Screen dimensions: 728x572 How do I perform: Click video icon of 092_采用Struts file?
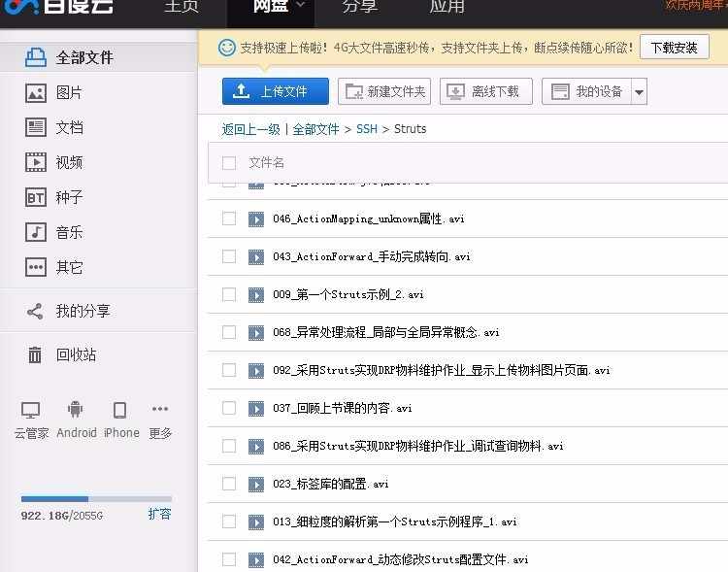tap(256, 370)
